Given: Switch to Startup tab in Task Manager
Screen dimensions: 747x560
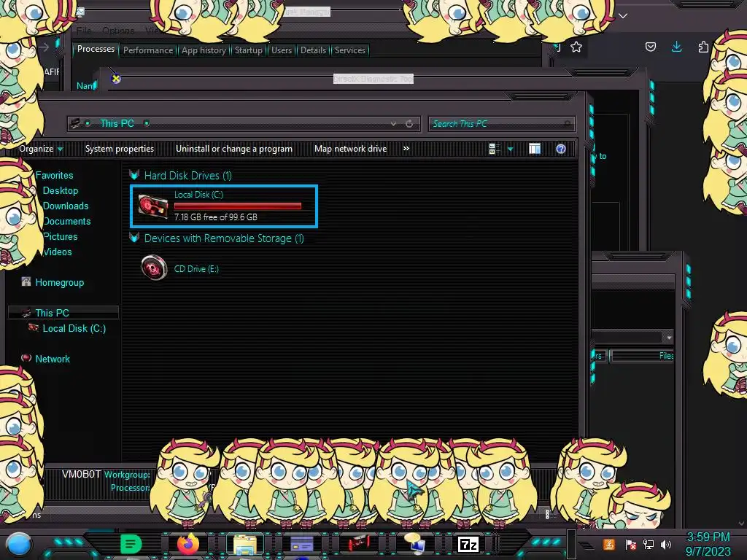Looking at the screenshot, I should click(248, 50).
